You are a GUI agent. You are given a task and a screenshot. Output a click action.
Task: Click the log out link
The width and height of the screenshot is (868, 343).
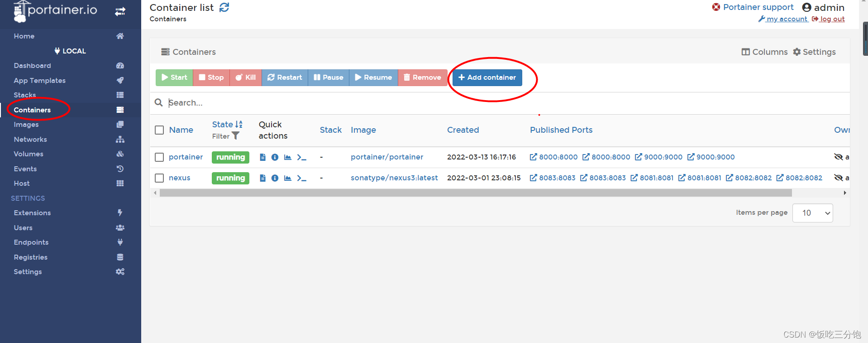point(828,19)
